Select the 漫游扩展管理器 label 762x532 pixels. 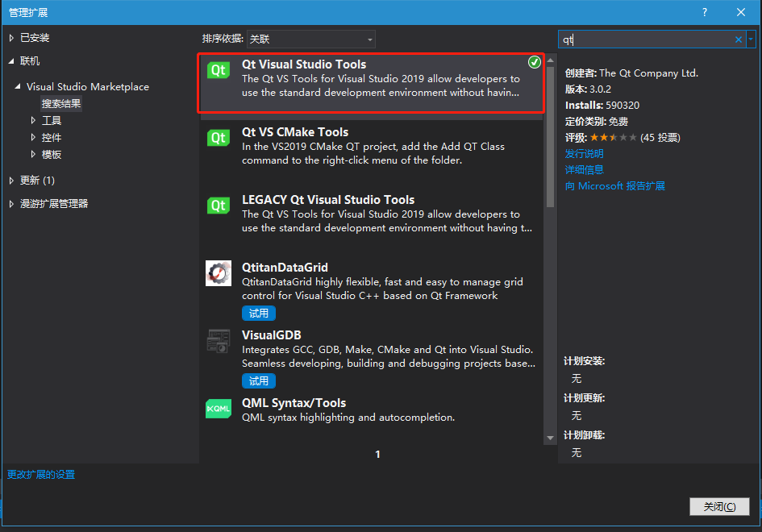coord(54,204)
